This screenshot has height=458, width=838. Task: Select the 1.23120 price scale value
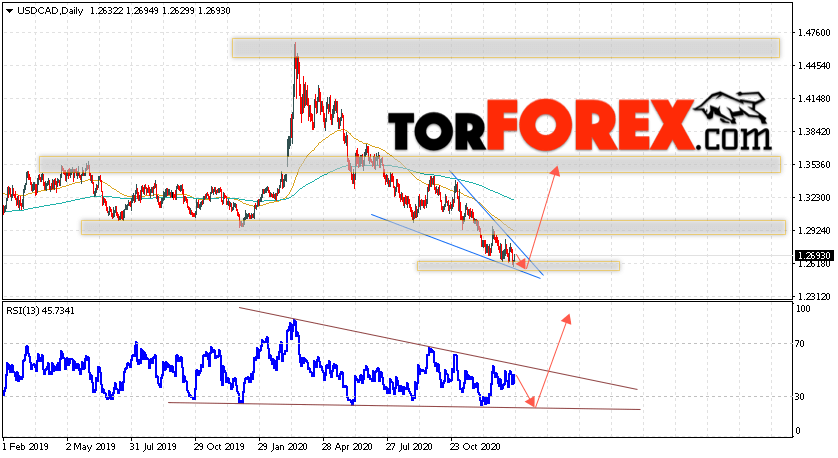coord(814,297)
